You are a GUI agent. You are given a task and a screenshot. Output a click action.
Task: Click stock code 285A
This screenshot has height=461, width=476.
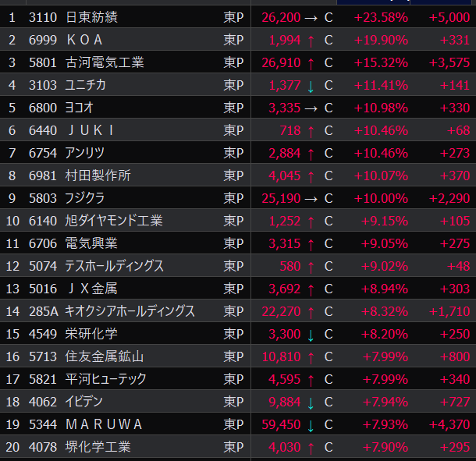coord(43,312)
